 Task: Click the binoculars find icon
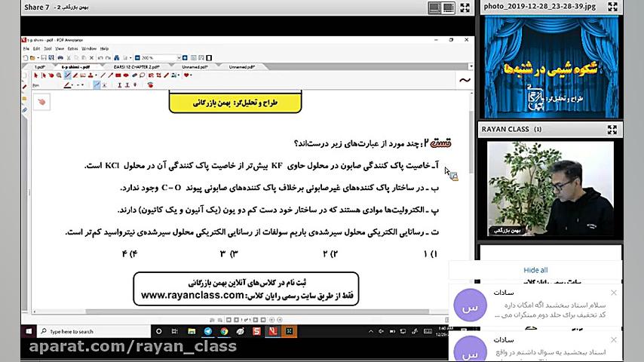(x=117, y=58)
